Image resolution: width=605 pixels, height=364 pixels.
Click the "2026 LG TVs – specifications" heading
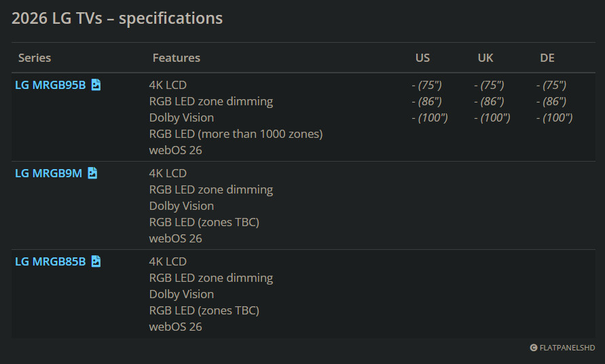click(117, 18)
